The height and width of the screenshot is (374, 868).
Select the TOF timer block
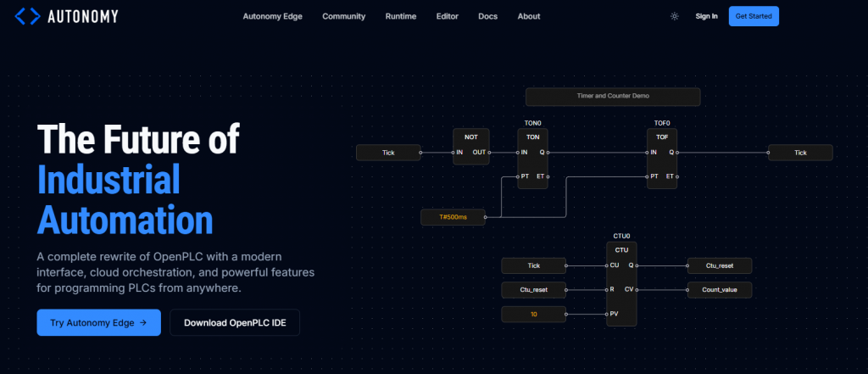tap(661, 159)
